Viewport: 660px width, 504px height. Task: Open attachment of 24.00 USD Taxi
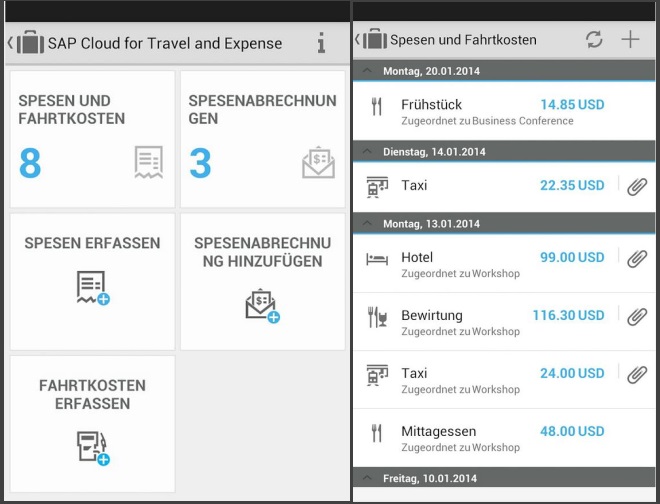pos(637,374)
